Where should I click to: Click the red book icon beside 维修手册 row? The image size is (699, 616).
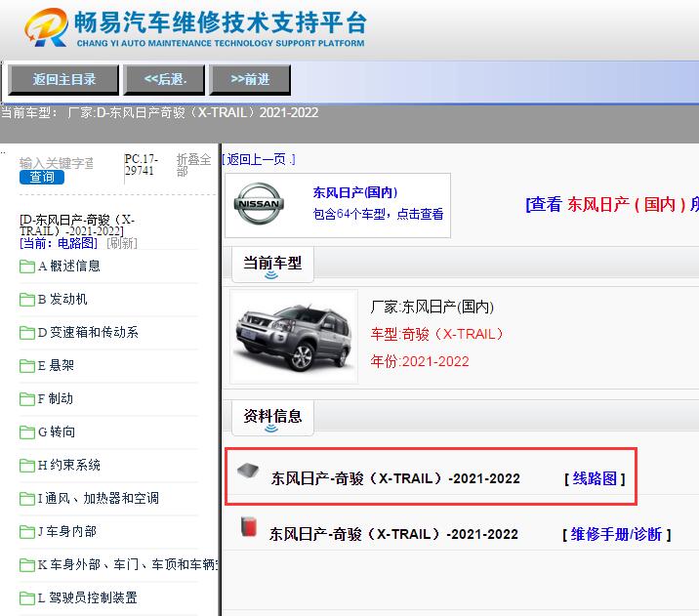click(249, 526)
